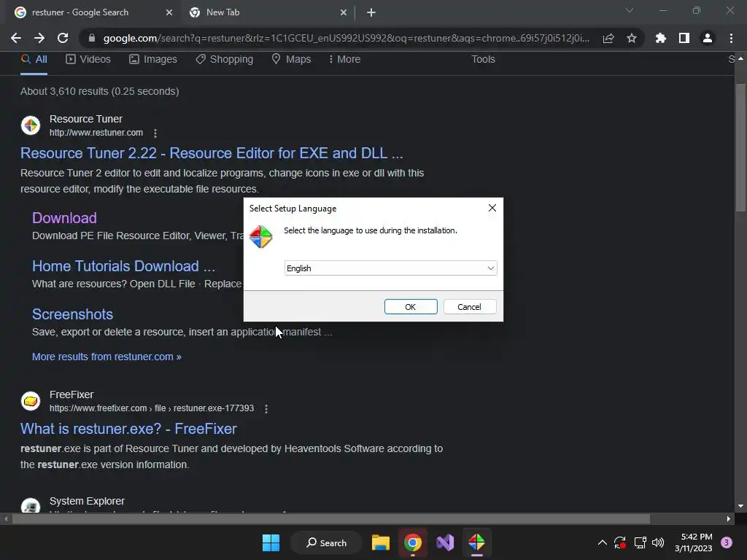Screen dimensions: 747x560
Task: Click the Resource Tuner setup taskbar icon
Action: (476, 542)
